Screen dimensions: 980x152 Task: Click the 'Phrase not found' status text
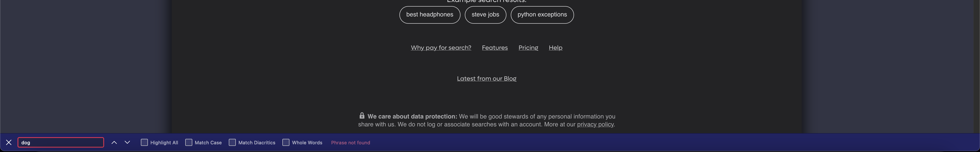click(350, 143)
